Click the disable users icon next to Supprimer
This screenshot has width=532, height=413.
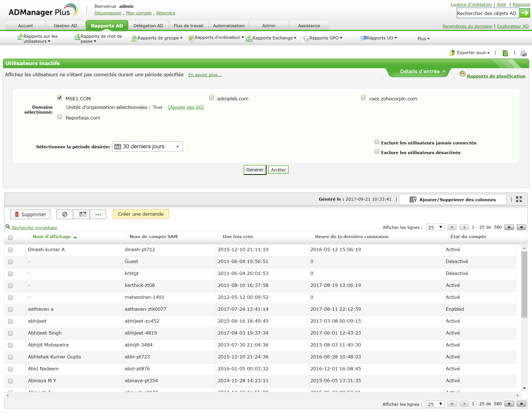pos(65,214)
